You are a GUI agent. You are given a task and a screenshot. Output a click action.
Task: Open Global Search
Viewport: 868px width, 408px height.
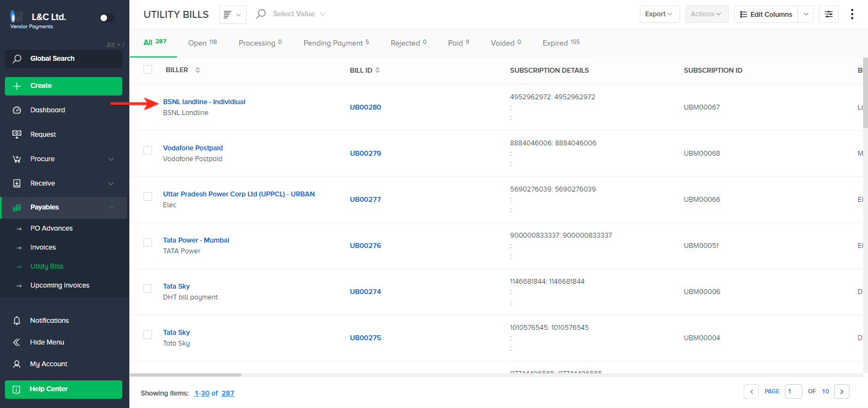point(64,59)
